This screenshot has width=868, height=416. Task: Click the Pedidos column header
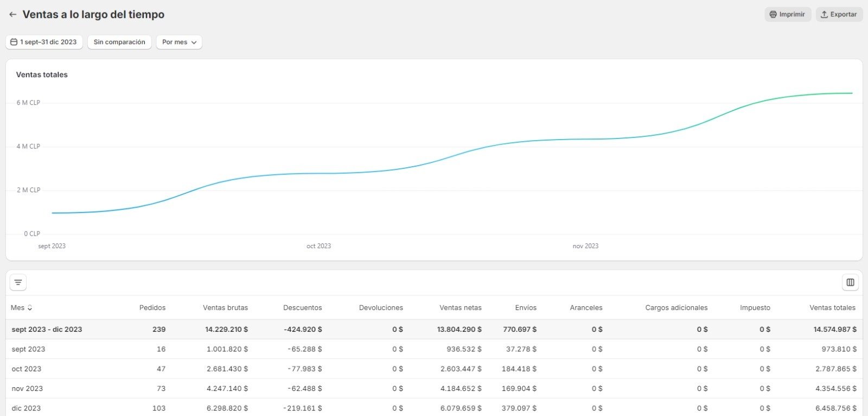[152, 308]
